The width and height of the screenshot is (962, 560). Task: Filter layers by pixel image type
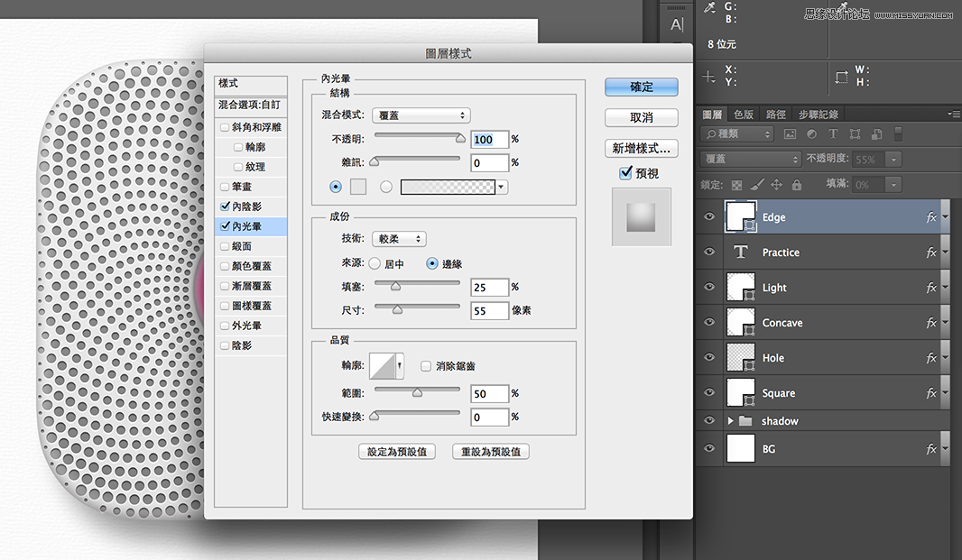click(790, 133)
